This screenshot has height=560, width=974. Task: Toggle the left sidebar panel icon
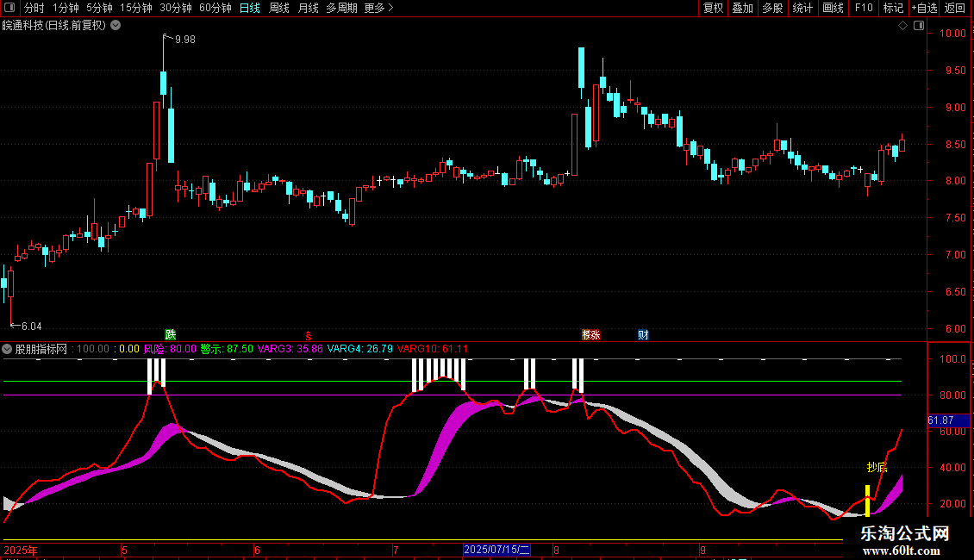tap(9, 8)
